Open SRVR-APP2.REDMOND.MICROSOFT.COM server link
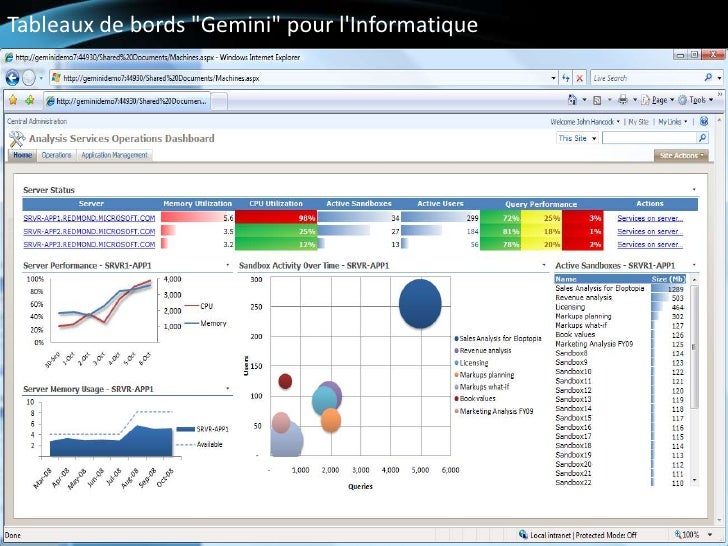 pyautogui.click(x=89, y=231)
